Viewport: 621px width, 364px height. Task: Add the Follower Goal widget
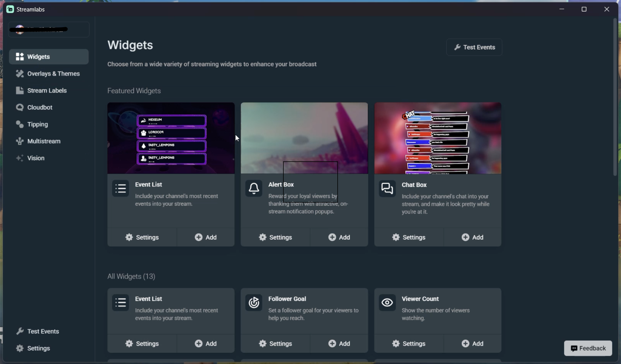click(339, 343)
